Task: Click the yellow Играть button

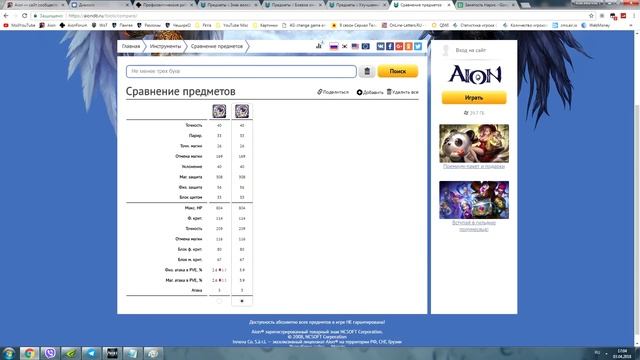Action: 474,98
